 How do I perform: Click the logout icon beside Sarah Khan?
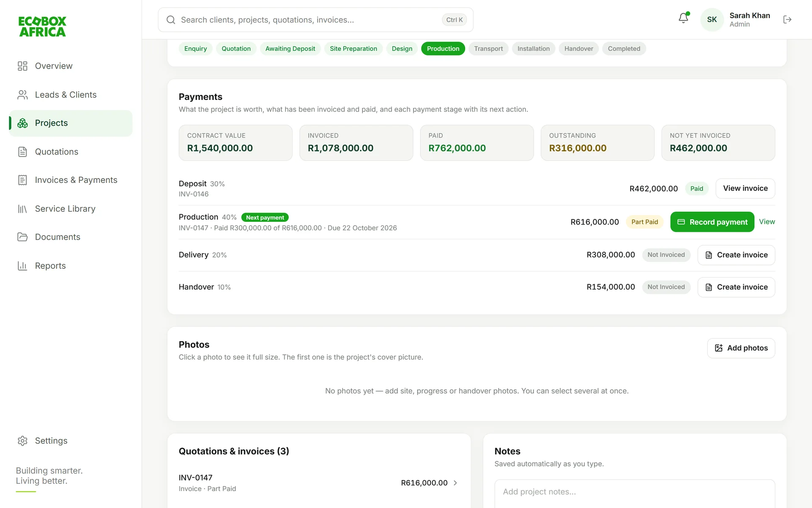pyautogui.click(x=787, y=19)
